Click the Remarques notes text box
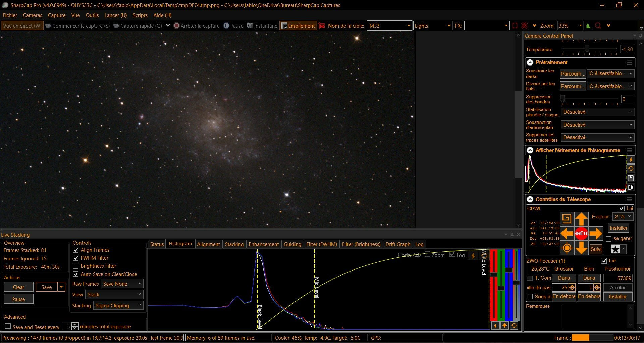The image size is (644, 343). (597, 316)
